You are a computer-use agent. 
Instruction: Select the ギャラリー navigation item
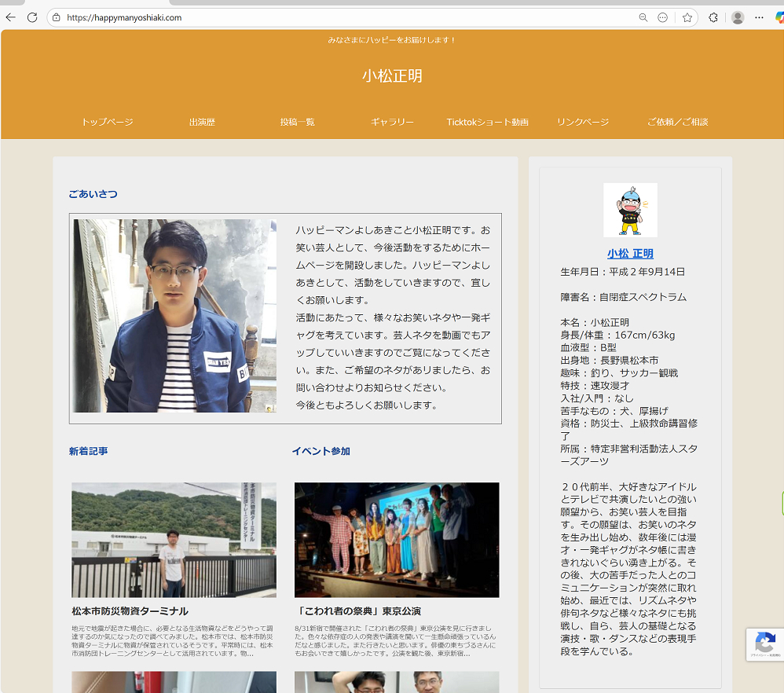(392, 122)
